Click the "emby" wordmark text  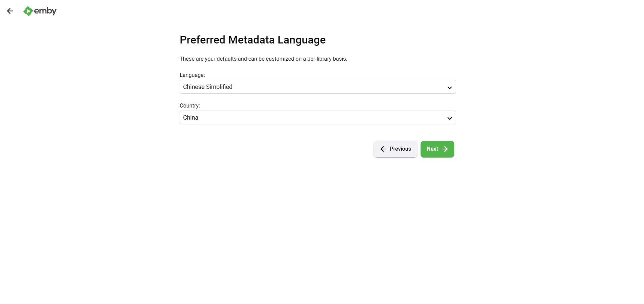tap(45, 11)
